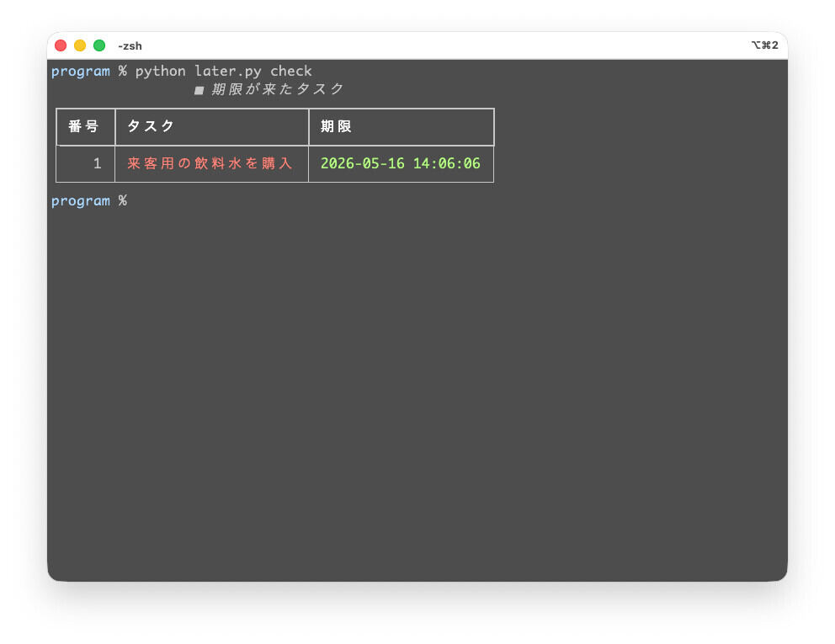This screenshot has height=644, width=835.
Task: Close the terminal window with red button
Action: [61, 45]
